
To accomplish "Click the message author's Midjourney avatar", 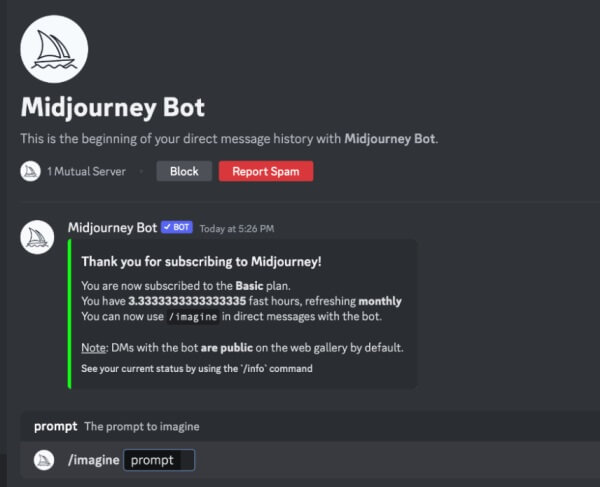I will [x=37, y=237].
